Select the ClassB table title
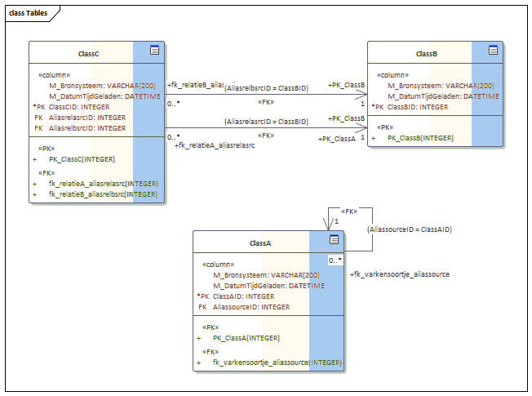The image size is (532, 396). click(x=426, y=54)
